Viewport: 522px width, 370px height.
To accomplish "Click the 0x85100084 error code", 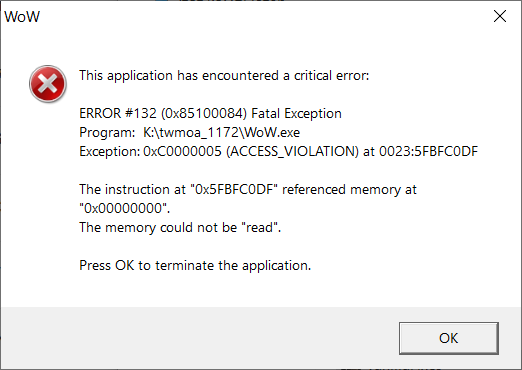I will (x=204, y=114).
